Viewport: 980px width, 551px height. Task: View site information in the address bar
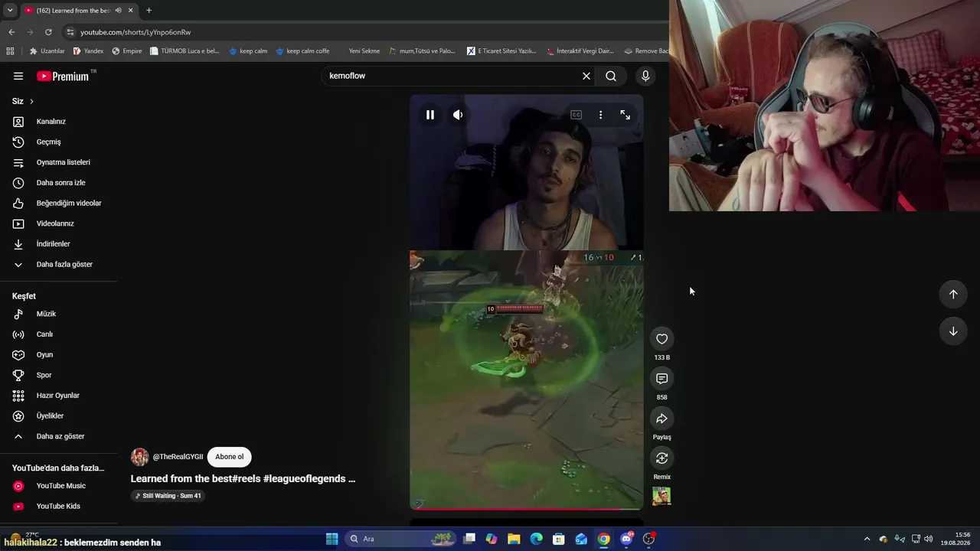pyautogui.click(x=70, y=32)
